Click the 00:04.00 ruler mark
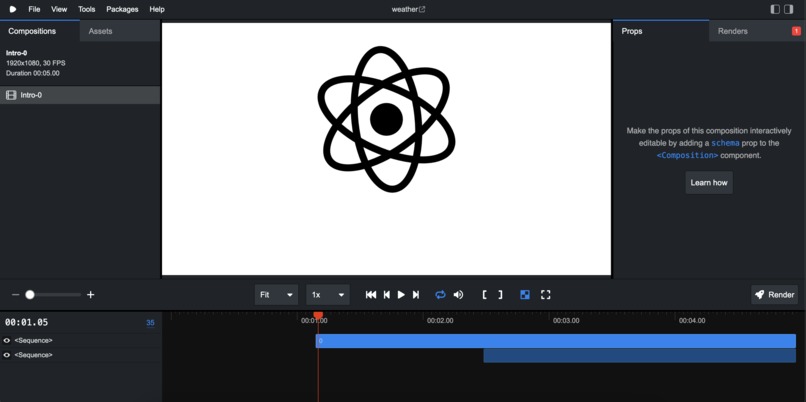Viewport: 806px width, 402px height. [x=692, y=320]
